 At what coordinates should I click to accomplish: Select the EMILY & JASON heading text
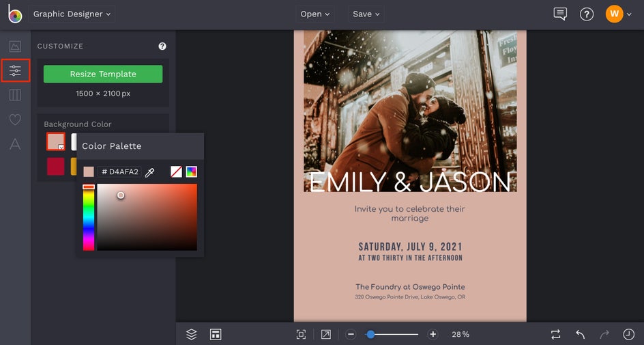click(x=410, y=182)
